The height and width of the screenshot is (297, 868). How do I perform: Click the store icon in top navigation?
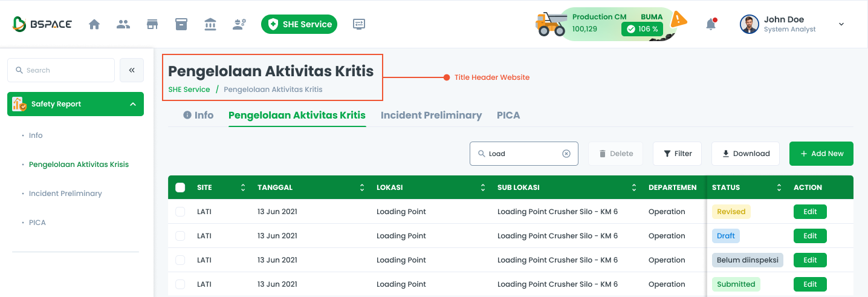click(152, 24)
